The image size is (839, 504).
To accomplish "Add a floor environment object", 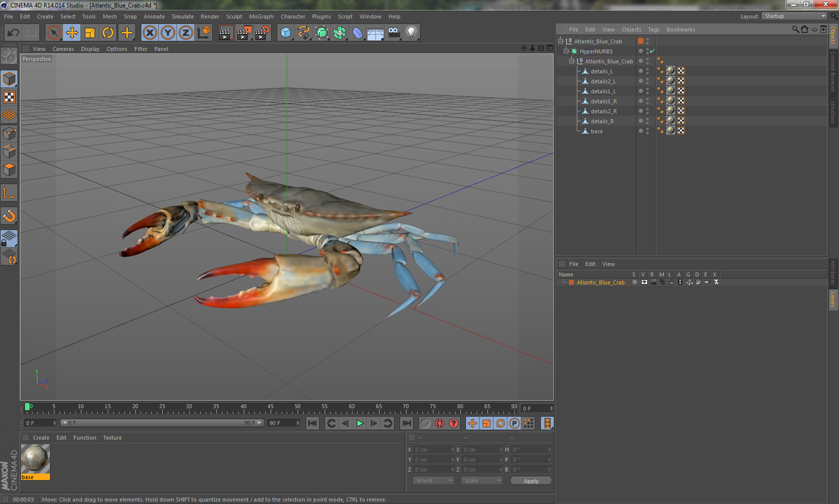I will (x=376, y=33).
